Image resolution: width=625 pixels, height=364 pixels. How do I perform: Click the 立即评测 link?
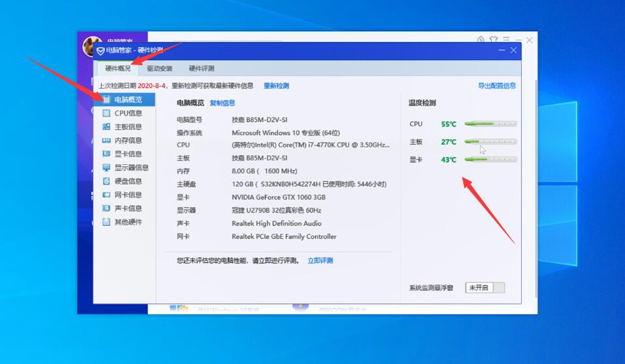point(320,261)
